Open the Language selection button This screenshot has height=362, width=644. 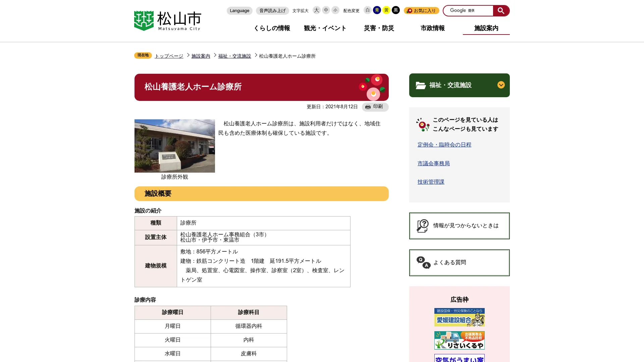pos(239,11)
